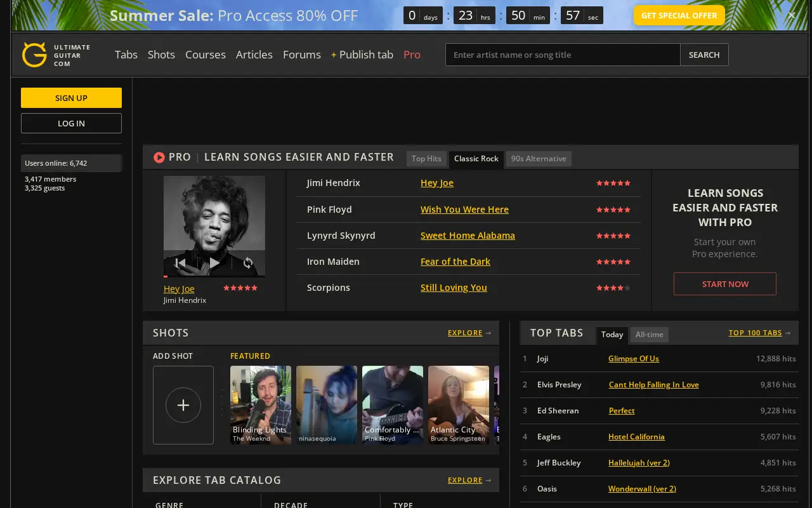Add a new shot with plus button
Screen dimensions: 812x508
(183, 405)
